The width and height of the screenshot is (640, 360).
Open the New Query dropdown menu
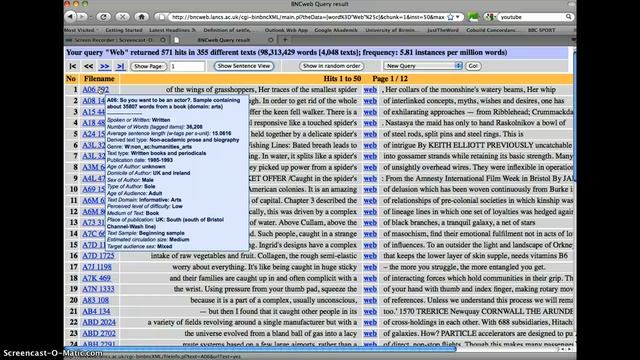point(422,66)
